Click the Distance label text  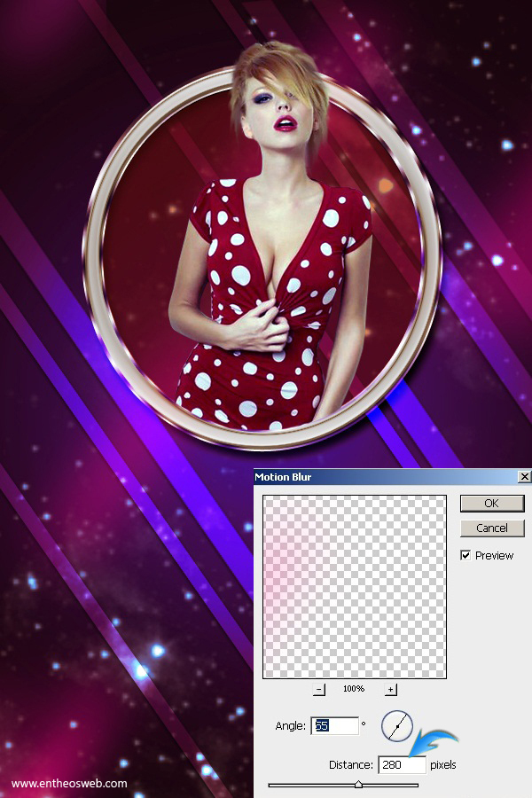[x=349, y=764]
